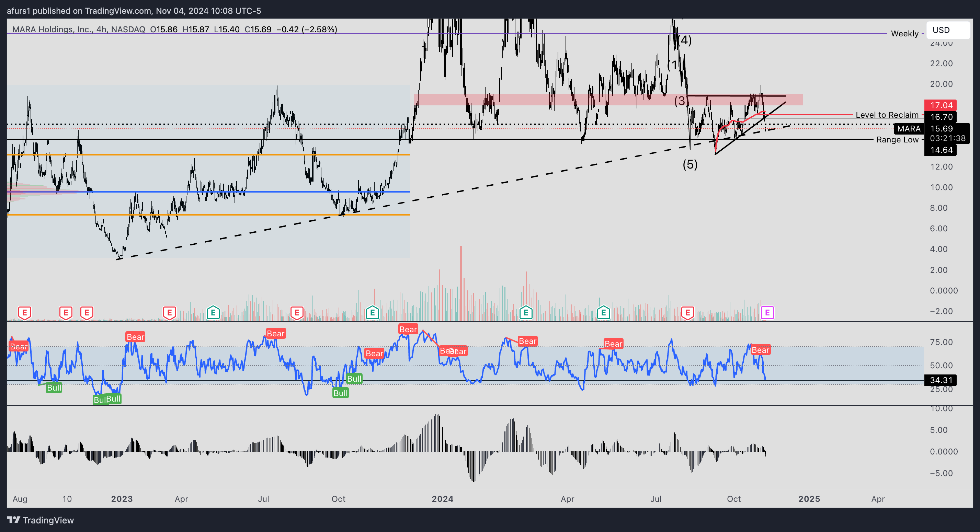Click the 2024 label on the time axis
This screenshot has width=980, height=532.
pos(443,499)
